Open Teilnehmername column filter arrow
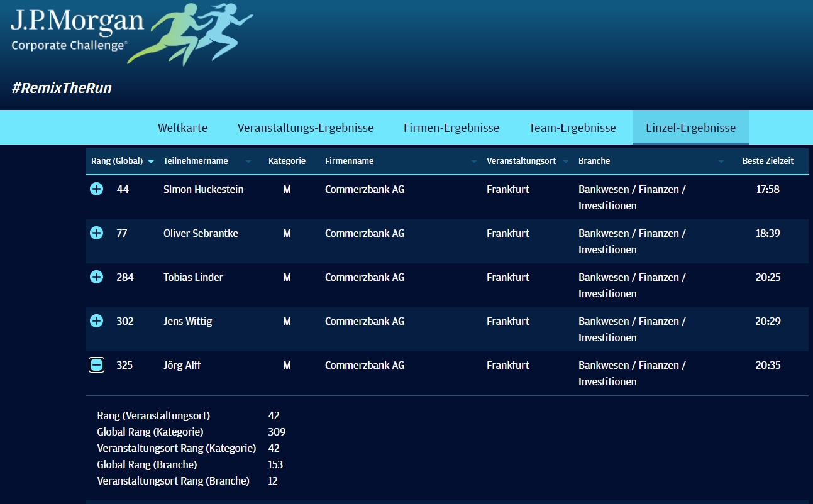Screen dimensions: 813x504 tap(248, 162)
